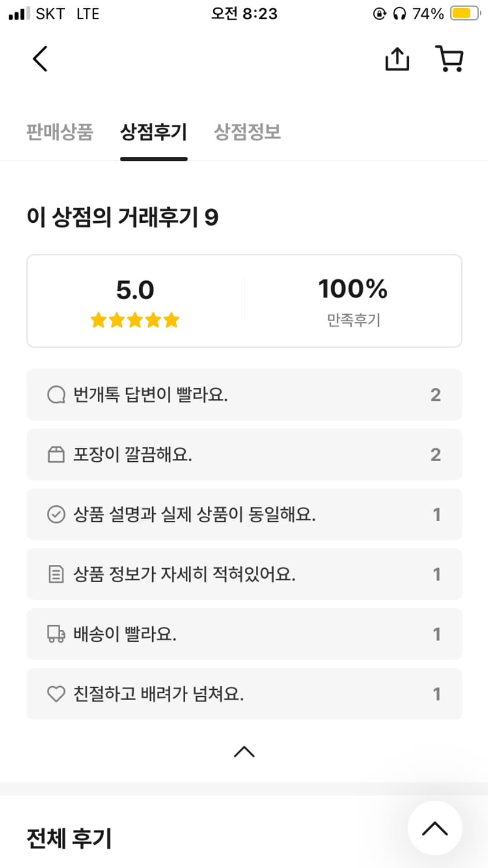The image size is (488, 868).
Task: Tap the five-star rating display
Action: (x=135, y=320)
